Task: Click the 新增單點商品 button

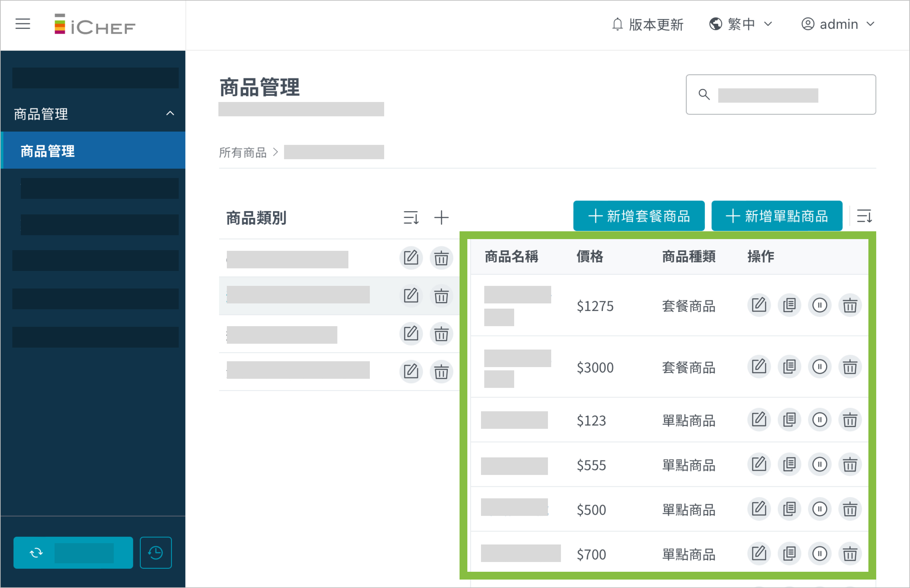Action: click(x=777, y=216)
